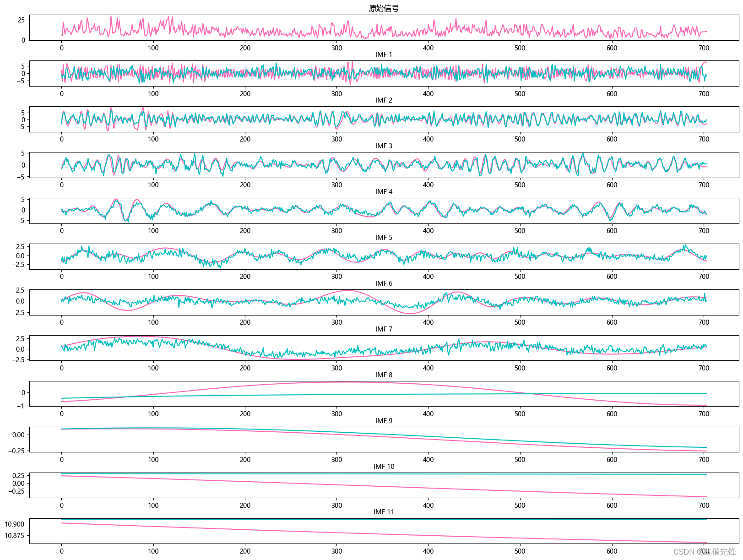Click the IMF 10 subplot title
743x560 pixels.
pos(384,467)
